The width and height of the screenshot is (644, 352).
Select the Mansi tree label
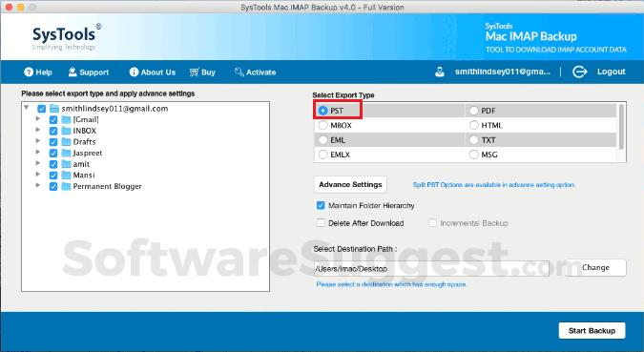[84, 175]
